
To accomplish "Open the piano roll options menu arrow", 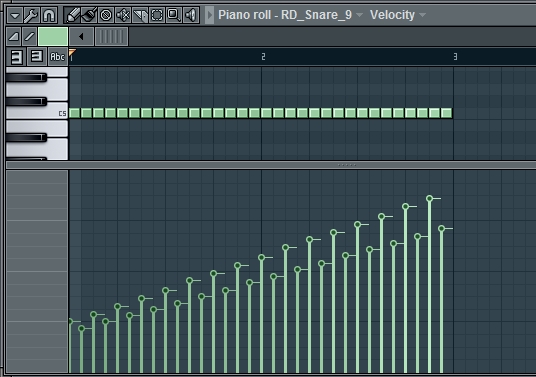I will click(x=15, y=15).
